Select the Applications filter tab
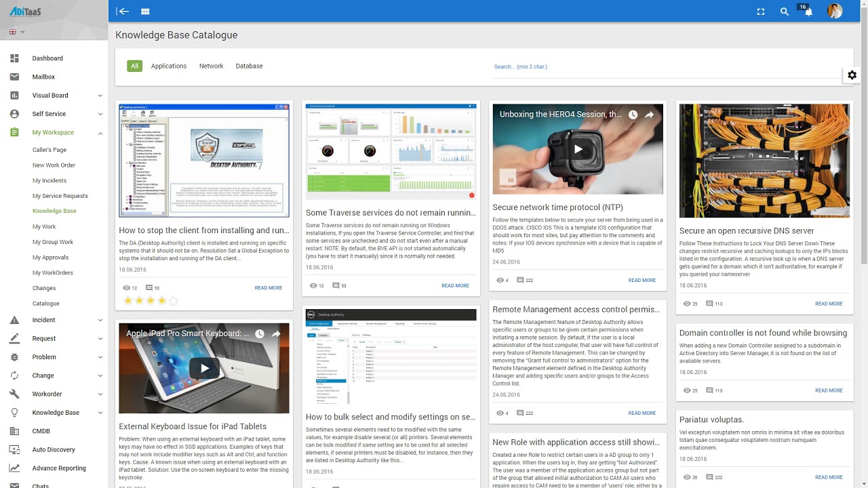Viewport: 868px width, 488px height. [169, 66]
